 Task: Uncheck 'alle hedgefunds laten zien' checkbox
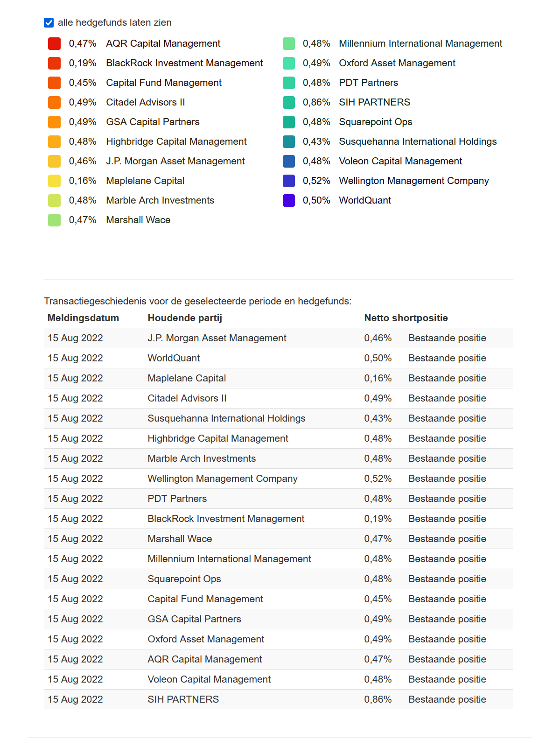pyautogui.click(x=49, y=22)
